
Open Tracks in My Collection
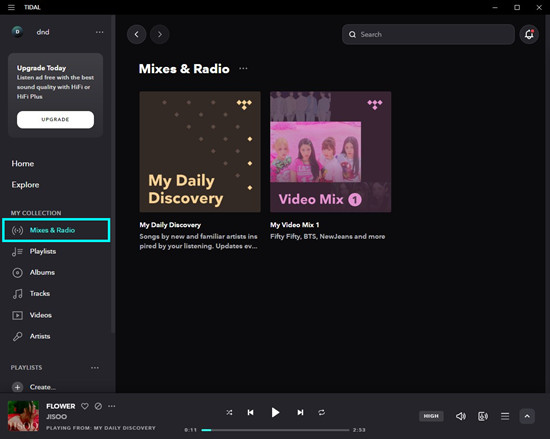pyautogui.click(x=40, y=293)
